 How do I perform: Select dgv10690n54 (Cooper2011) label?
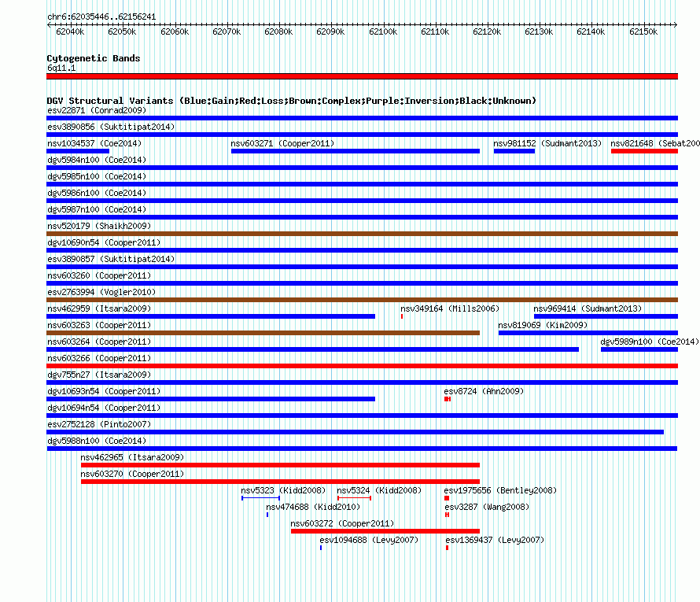[104, 242]
